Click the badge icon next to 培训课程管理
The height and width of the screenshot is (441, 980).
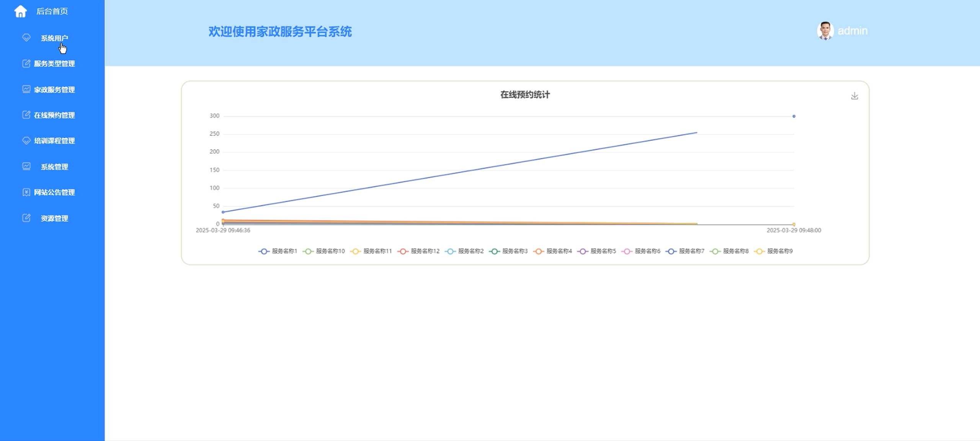pyautogui.click(x=25, y=140)
